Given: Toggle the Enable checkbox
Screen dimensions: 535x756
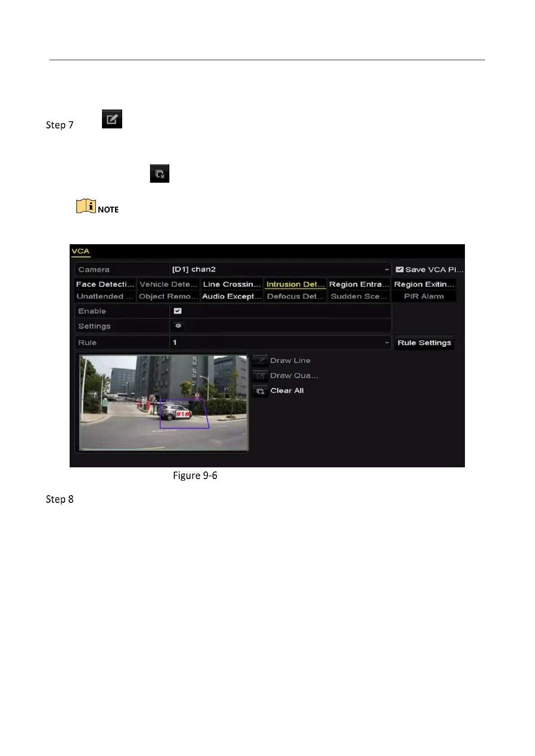Looking at the screenshot, I should (177, 311).
